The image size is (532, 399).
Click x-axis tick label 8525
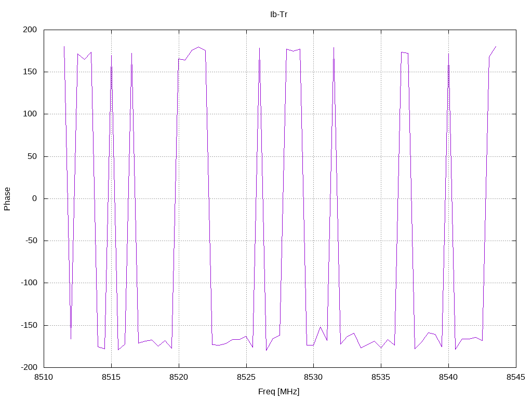tap(246, 377)
